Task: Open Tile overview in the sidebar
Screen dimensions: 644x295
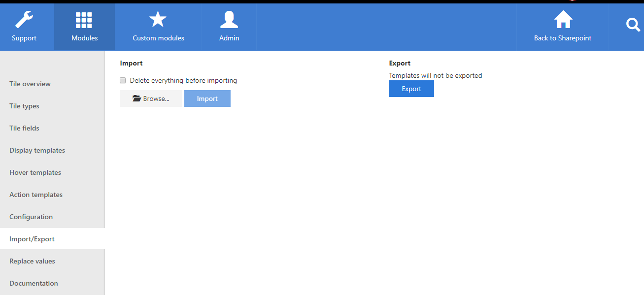Action: coord(30,84)
